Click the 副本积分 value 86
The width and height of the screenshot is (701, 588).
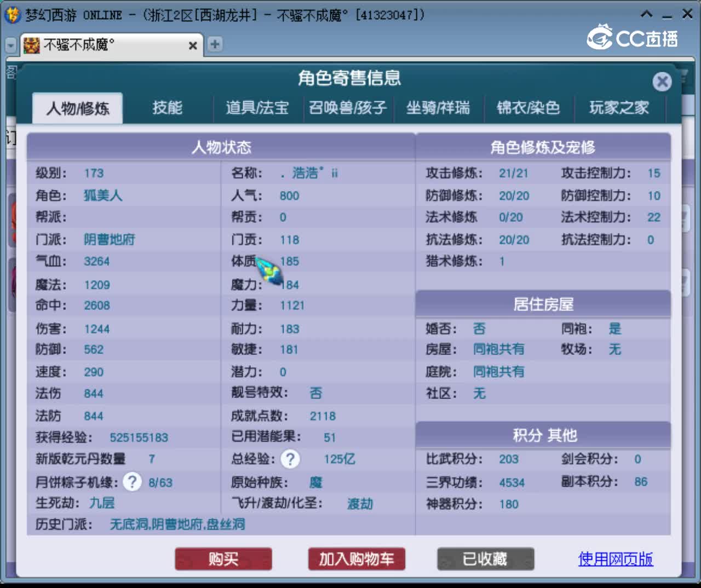[641, 482]
